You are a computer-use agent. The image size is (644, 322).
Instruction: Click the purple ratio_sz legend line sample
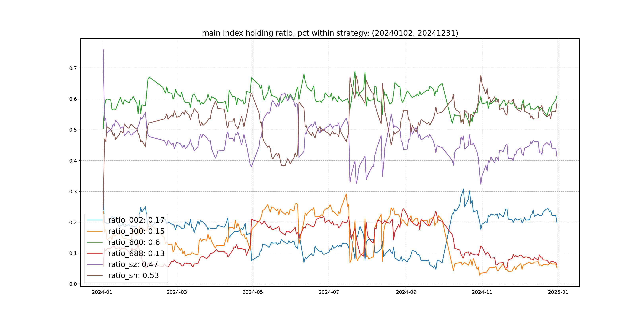[95, 264]
